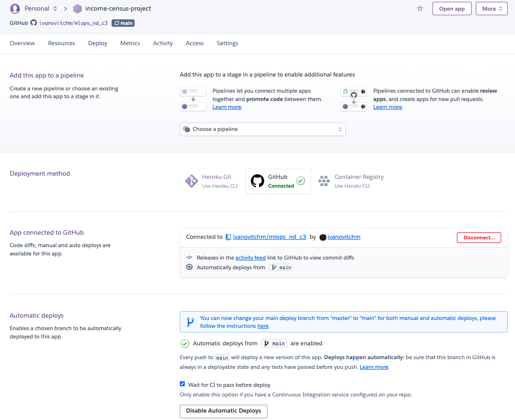This screenshot has height=420, width=515.
Task: Click the ivanovitchm user avatar
Action: point(323,237)
